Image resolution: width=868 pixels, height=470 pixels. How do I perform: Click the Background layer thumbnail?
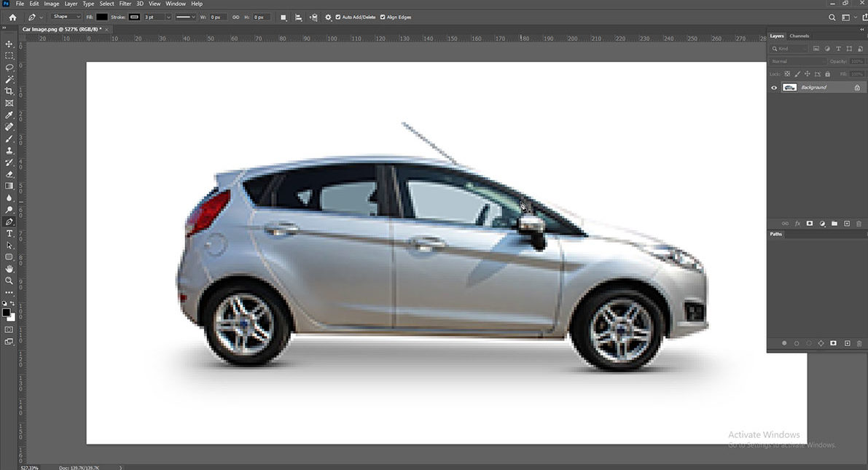pyautogui.click(x=790, y=87)
